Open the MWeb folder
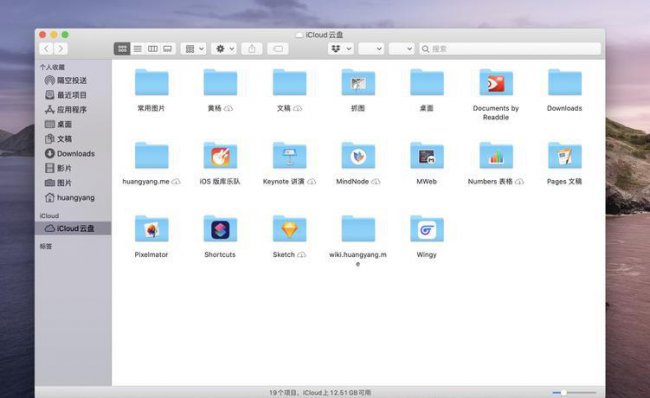The height and width of the screenshot is (398, 650). click(427, 155)
